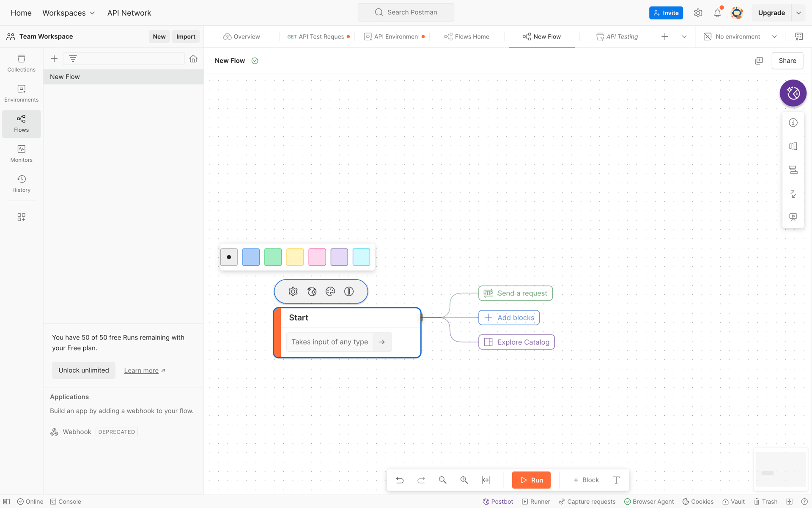Open the user avatar menu
This screenshot has height=508, width=812.
[x=737, y=13]
